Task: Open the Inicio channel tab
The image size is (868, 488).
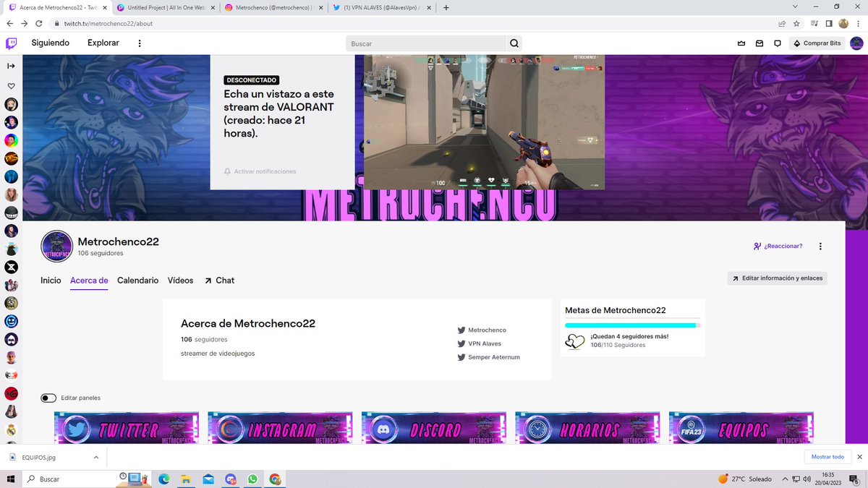Action: coord(51,281)
